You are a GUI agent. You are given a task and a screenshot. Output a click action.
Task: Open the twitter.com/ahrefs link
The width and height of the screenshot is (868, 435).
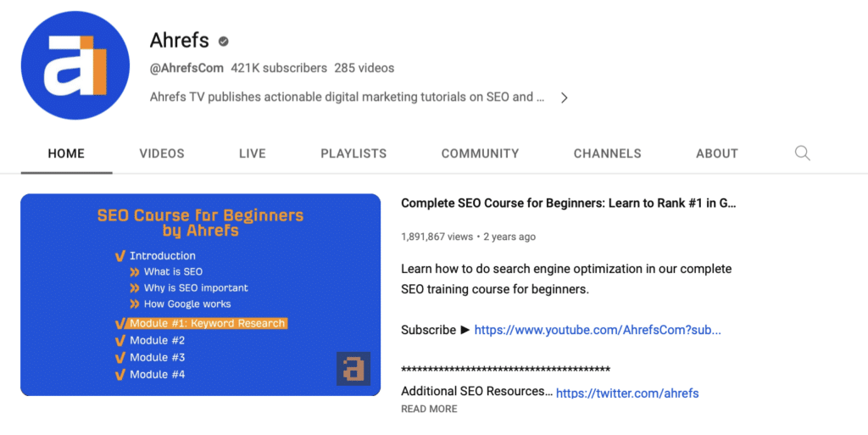point(627,393)
